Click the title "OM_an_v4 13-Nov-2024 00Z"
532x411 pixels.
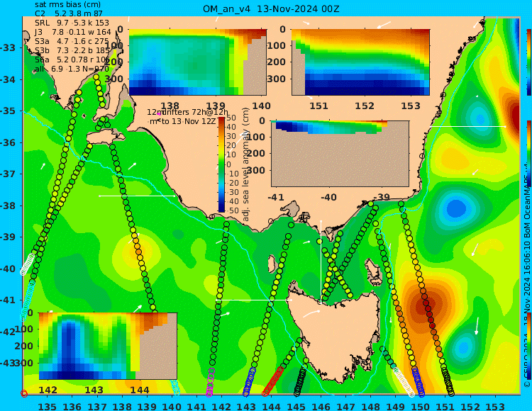point(271,9)
